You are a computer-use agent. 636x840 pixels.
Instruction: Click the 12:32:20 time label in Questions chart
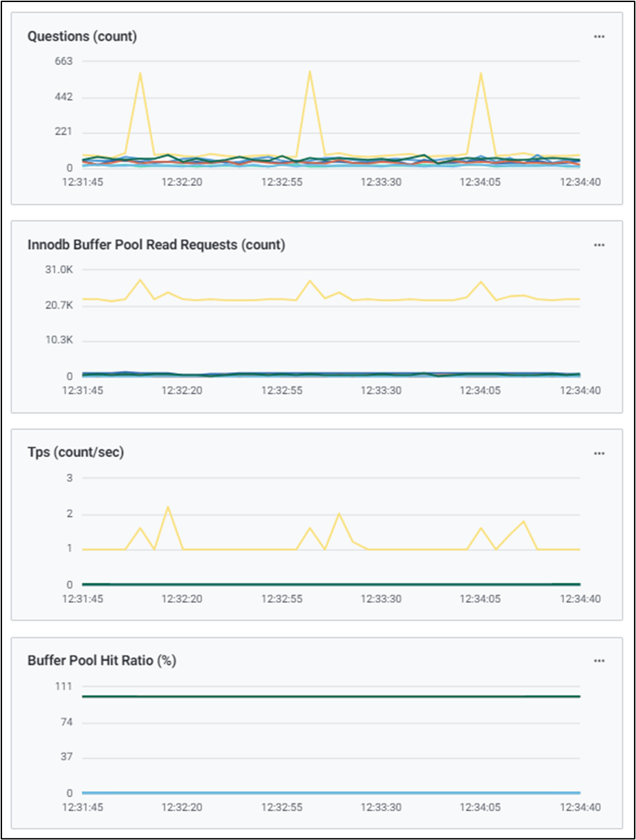[x=183, y=183]
